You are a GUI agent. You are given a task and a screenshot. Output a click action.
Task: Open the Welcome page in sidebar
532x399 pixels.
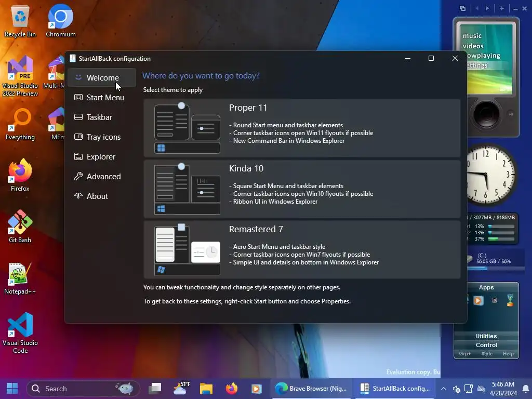pyautogui.click(x=101, y=77)
